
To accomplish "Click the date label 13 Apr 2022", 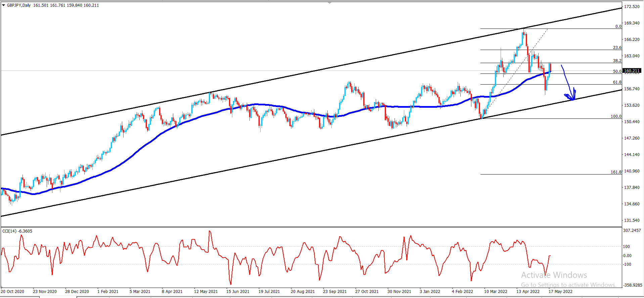I will tap(528, 292).
